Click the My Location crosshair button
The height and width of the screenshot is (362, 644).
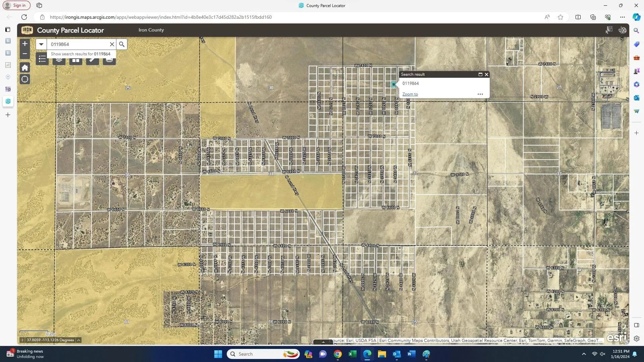click(25, 79)
